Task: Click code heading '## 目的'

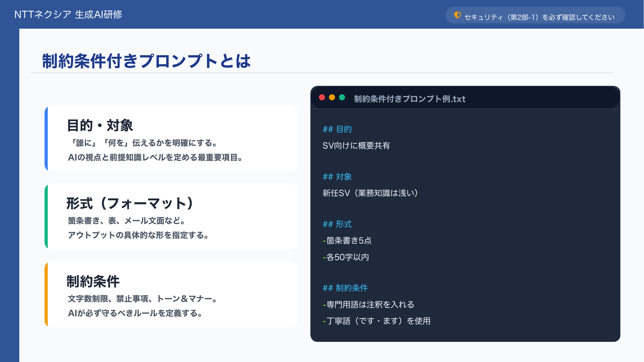Action: 337,129
